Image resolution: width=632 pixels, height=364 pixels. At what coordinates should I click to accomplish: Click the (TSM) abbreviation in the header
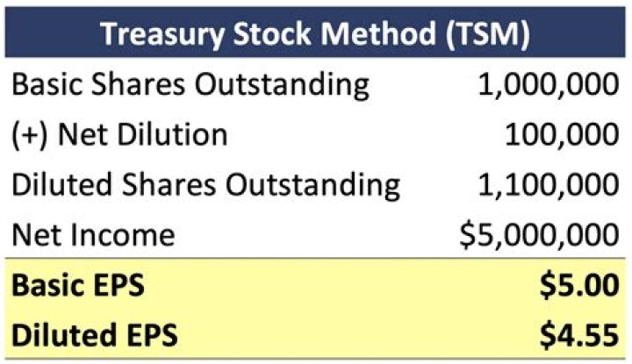click(x=484, y=32)
